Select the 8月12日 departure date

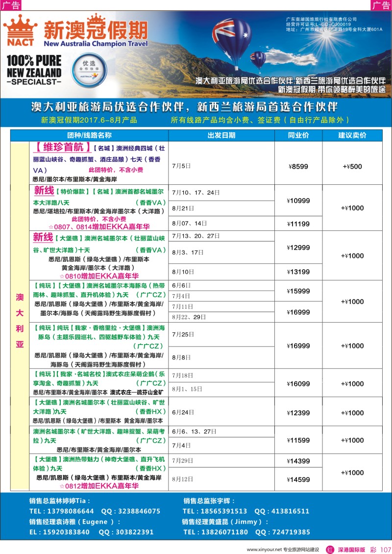pyautogui.click(x=183, y=479)
